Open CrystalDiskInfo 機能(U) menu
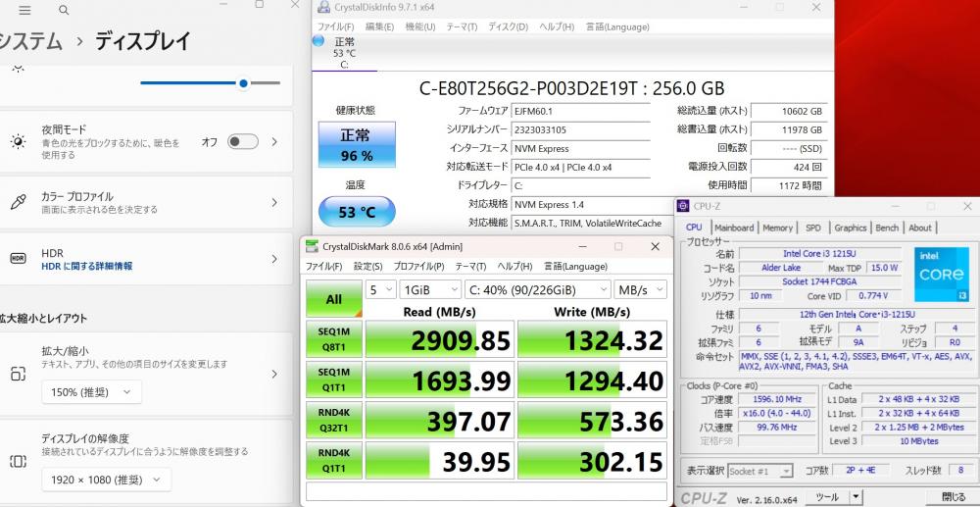 point(420,26)
